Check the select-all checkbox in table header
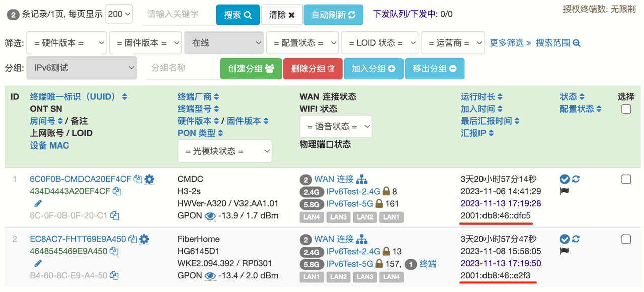Image resolution: width=644 pixels, height=292 pixels. tap(626, 109)
